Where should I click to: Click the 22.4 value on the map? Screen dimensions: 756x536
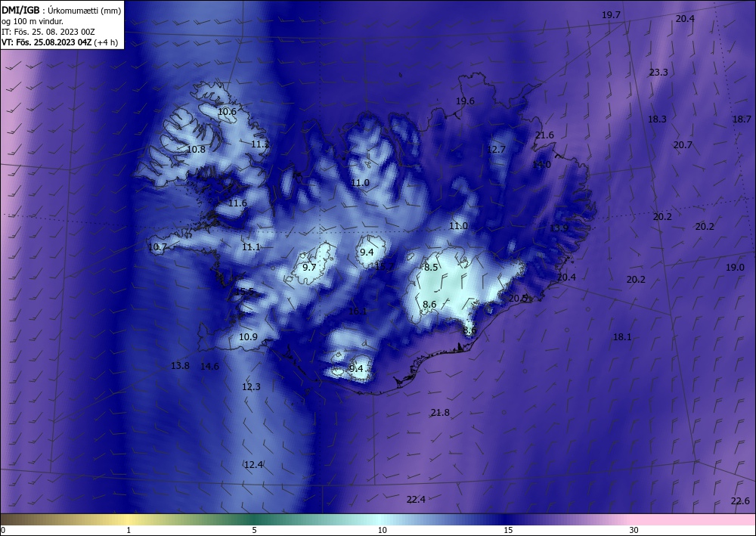416,500
